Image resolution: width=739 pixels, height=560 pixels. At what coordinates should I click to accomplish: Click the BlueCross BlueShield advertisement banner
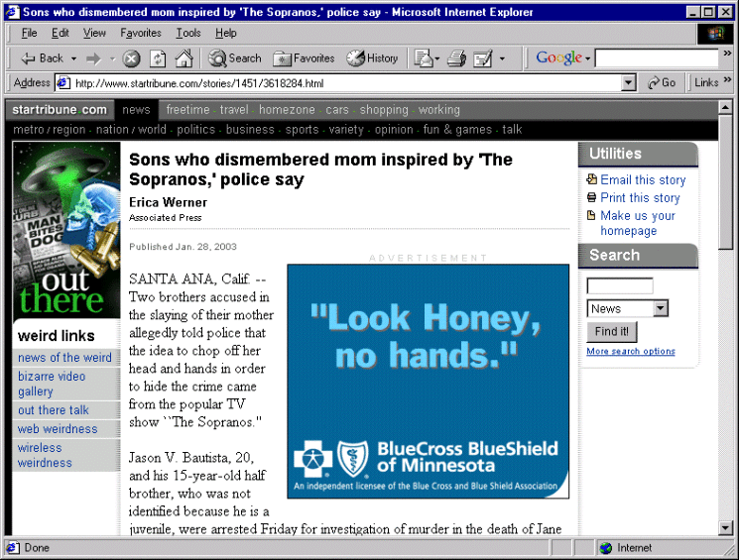click(428, 381)
